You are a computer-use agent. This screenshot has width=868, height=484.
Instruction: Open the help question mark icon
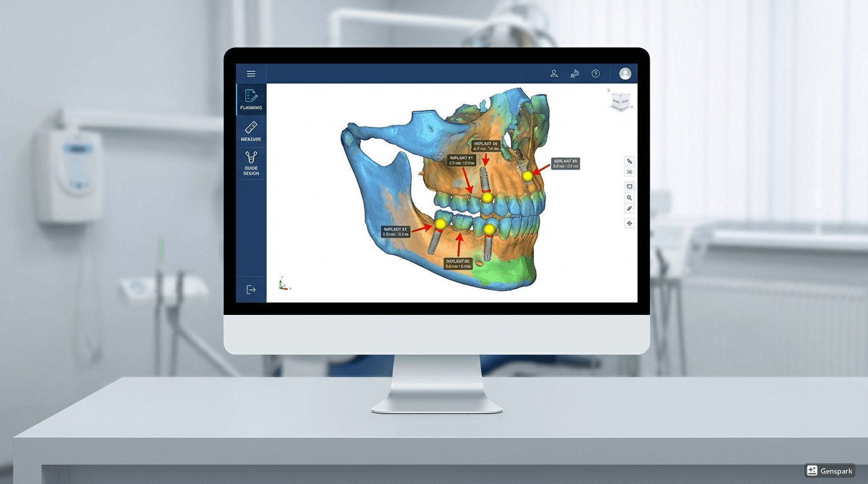click(x=595, y=74)
